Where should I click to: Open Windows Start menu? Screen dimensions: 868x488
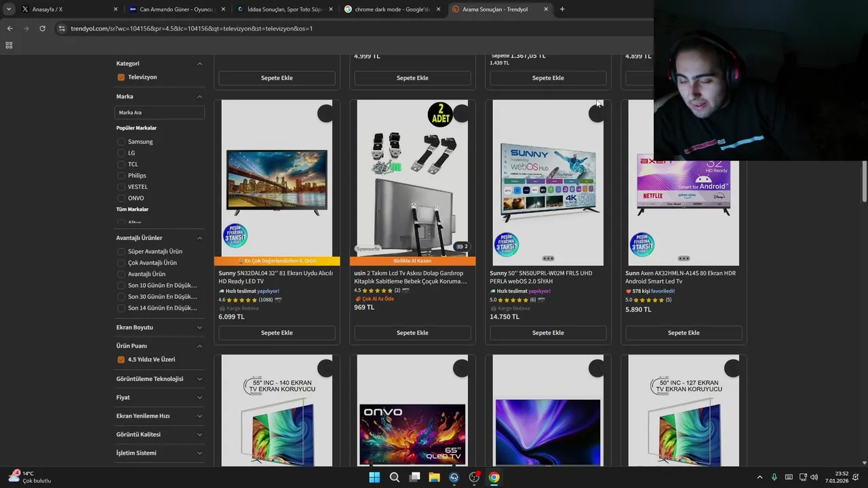tap(374, 477)
